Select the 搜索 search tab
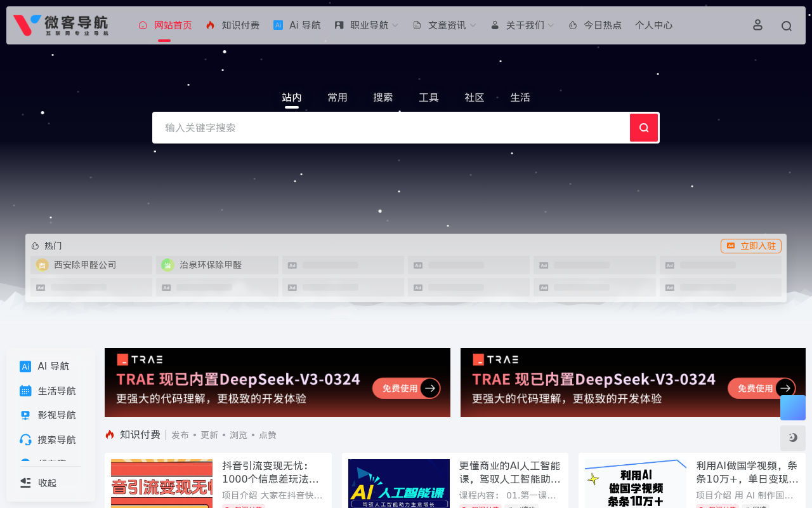 pos(383,97)
